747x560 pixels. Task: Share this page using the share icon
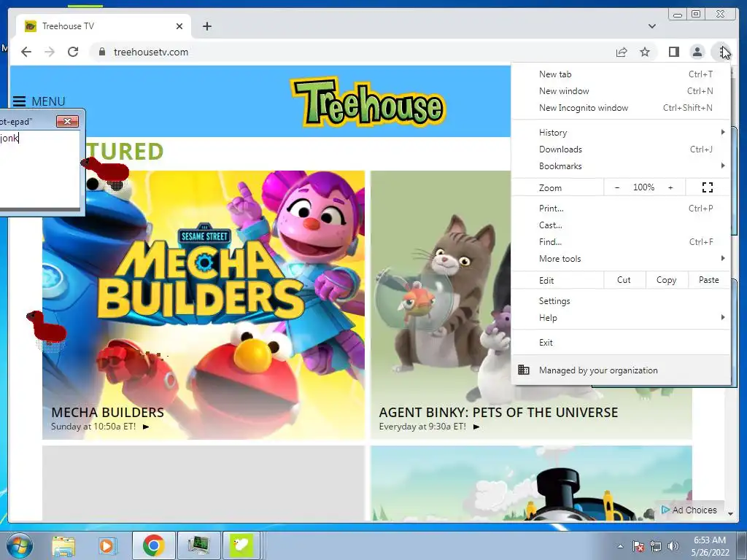[622, 52]
